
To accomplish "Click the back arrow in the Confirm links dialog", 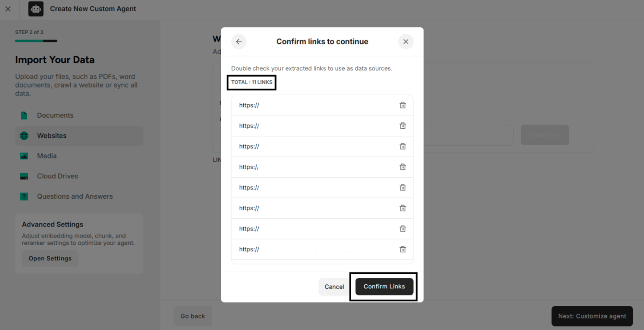I will coord(239,42).
